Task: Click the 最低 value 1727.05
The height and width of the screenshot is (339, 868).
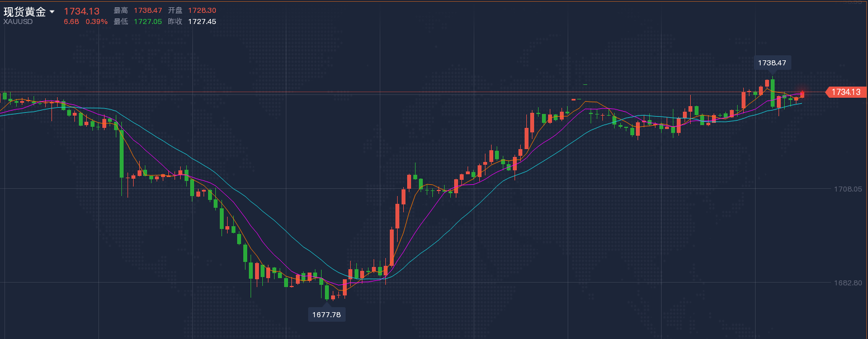Action: coord(148,22)
